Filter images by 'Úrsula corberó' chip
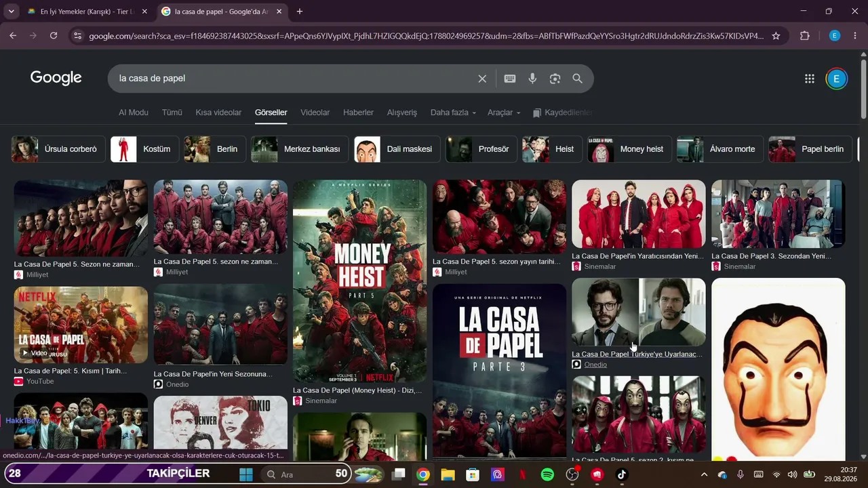 coord(58,149)
